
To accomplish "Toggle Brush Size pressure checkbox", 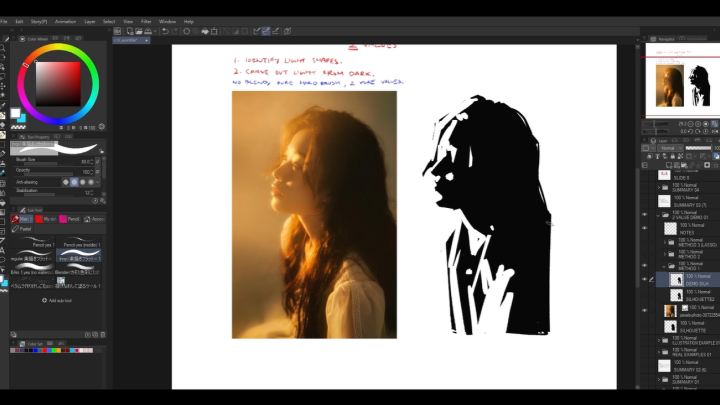I will (x=98, y=162).
